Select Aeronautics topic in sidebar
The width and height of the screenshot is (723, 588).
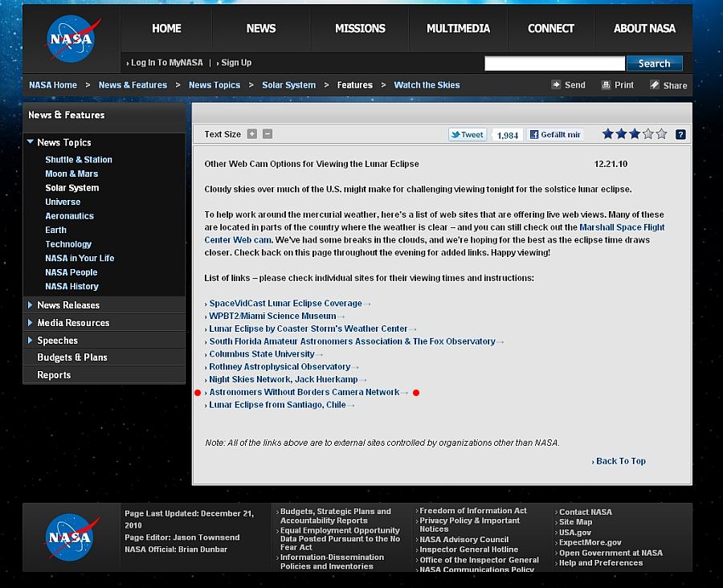pyautogui.click(x=70, y=216)
